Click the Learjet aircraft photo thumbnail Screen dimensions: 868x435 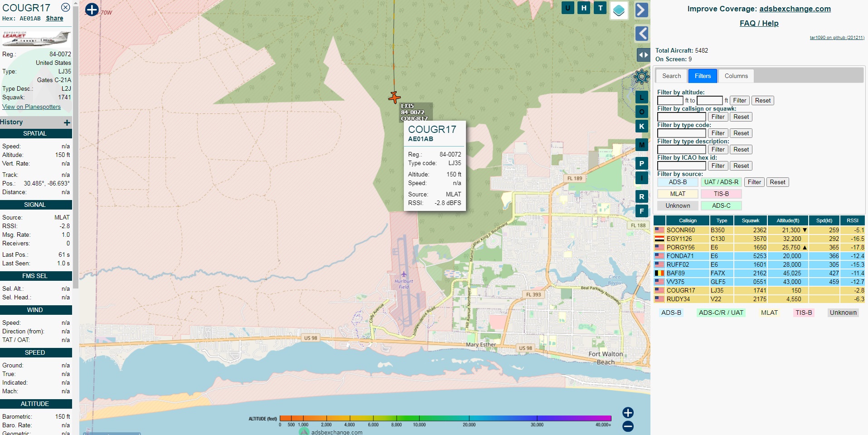[36, 39]
